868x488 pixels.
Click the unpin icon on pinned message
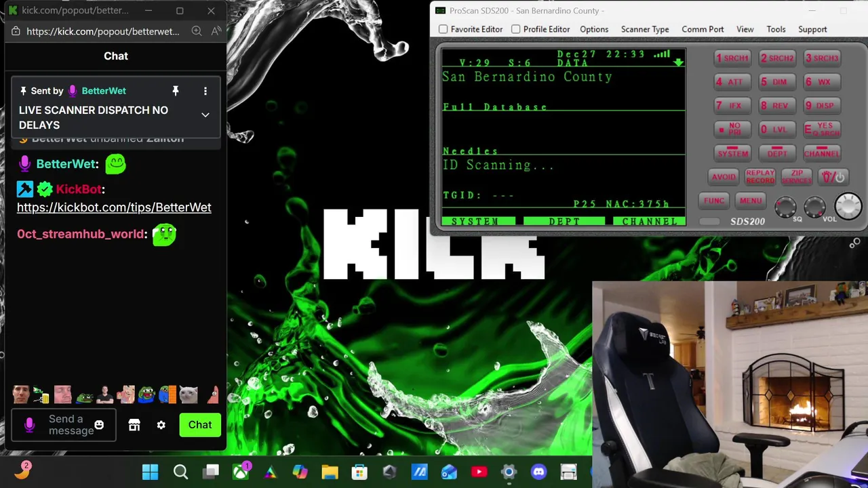[x=175, y=91]
